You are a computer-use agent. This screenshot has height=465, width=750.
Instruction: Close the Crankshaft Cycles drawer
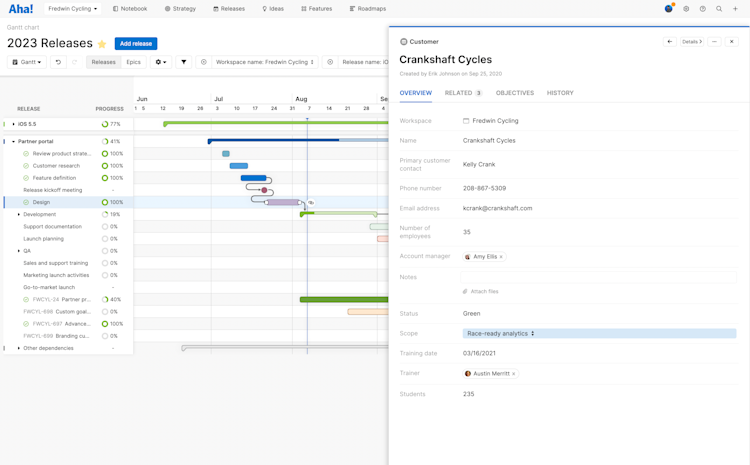tap(731, 42)
